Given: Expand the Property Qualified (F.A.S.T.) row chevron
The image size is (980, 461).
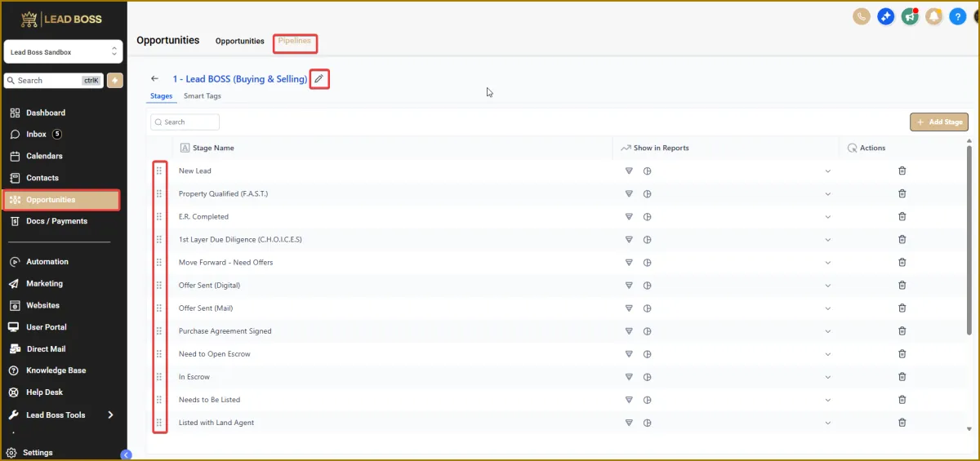Looking at the screenshot, I should pos(827,193).
